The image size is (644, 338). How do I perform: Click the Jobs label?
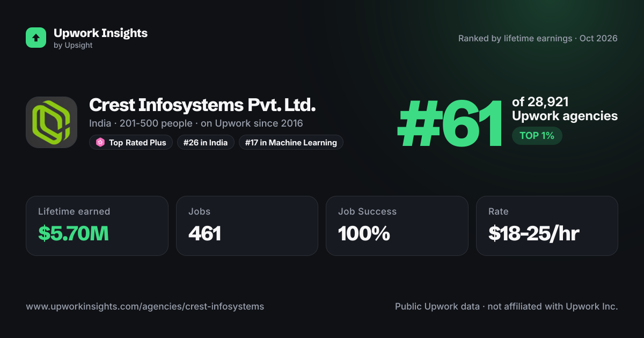click(x=199, y=211)
